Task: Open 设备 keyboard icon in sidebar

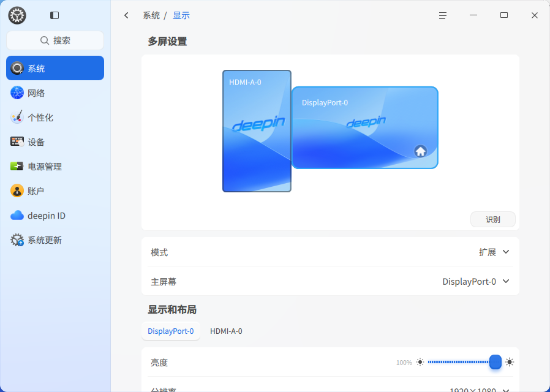Action: 17,141
